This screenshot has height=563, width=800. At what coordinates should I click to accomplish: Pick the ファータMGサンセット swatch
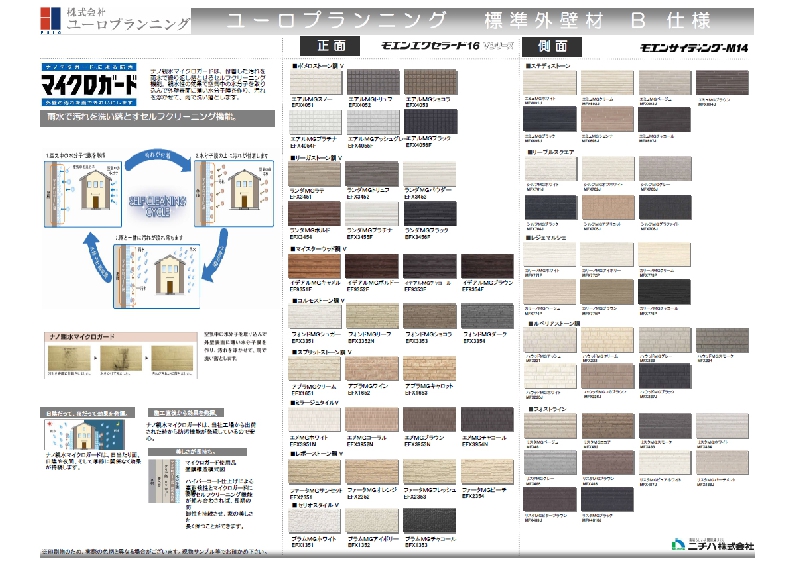coord(314,472)
